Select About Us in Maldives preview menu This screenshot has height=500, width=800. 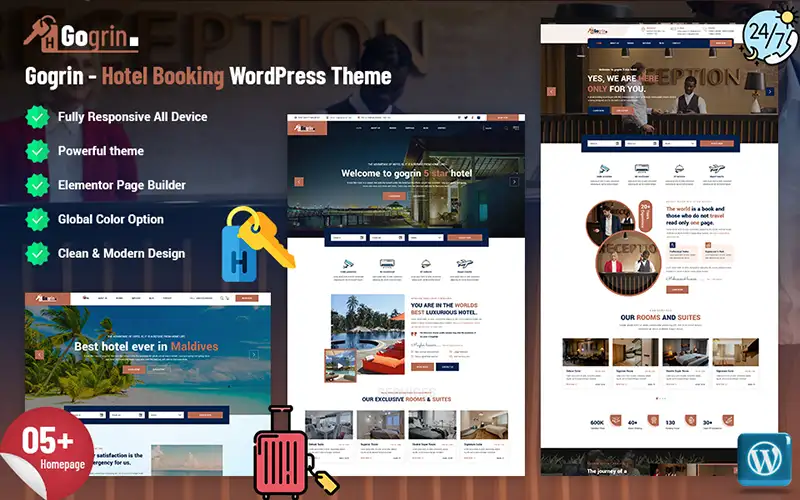tap(103, 298)
